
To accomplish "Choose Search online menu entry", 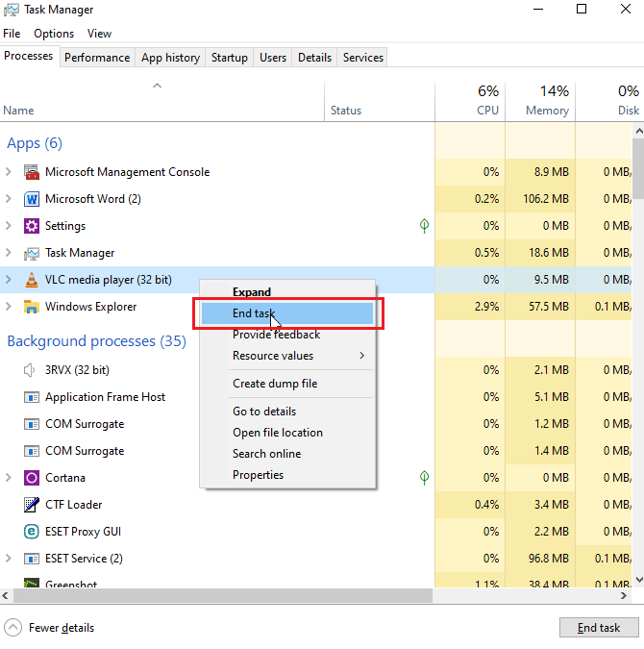I will tap(287, 454).
